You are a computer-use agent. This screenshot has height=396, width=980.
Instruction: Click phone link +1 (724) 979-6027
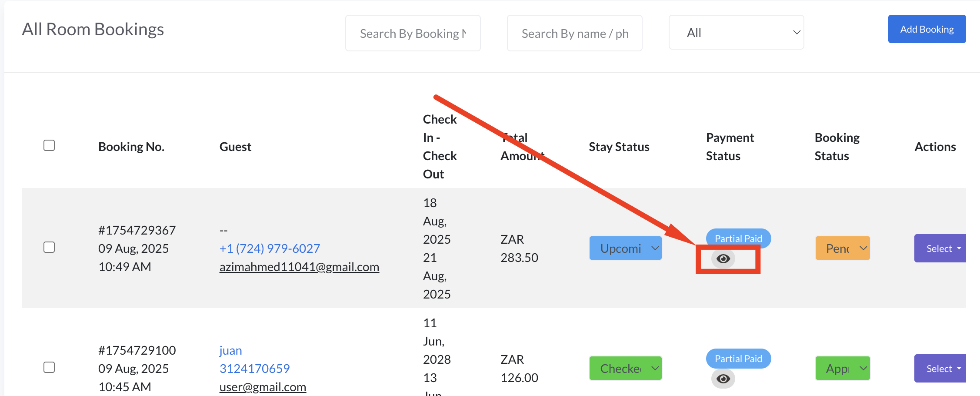[x=270, y=248]
